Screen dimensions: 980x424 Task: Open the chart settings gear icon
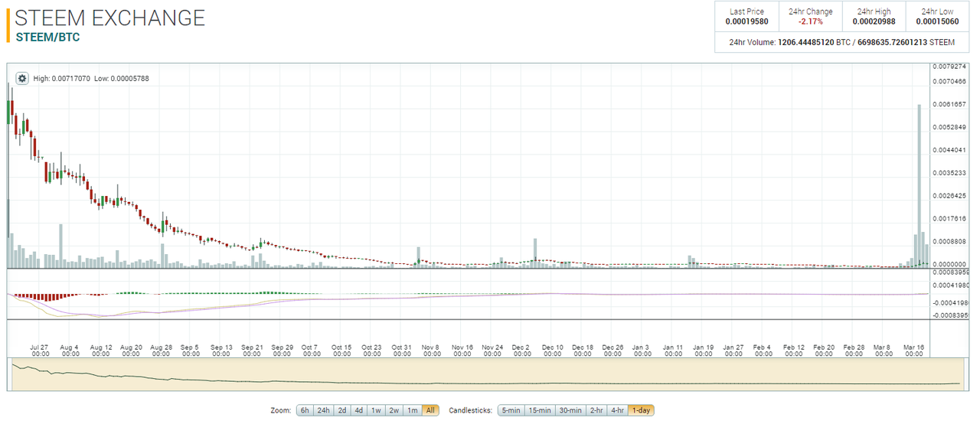click(x=21, y=78)
